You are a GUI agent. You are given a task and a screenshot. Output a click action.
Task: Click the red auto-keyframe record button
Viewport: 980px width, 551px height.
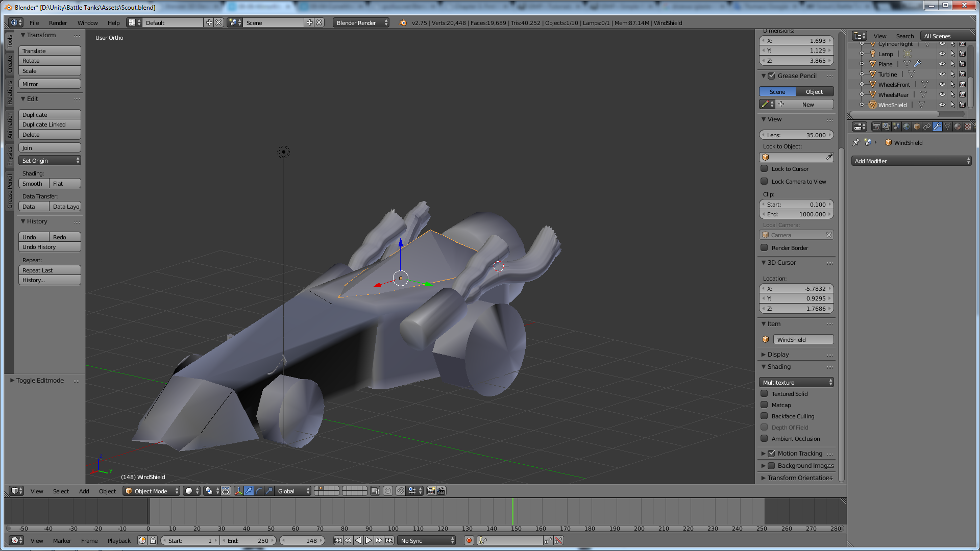[x=469, y=540]
